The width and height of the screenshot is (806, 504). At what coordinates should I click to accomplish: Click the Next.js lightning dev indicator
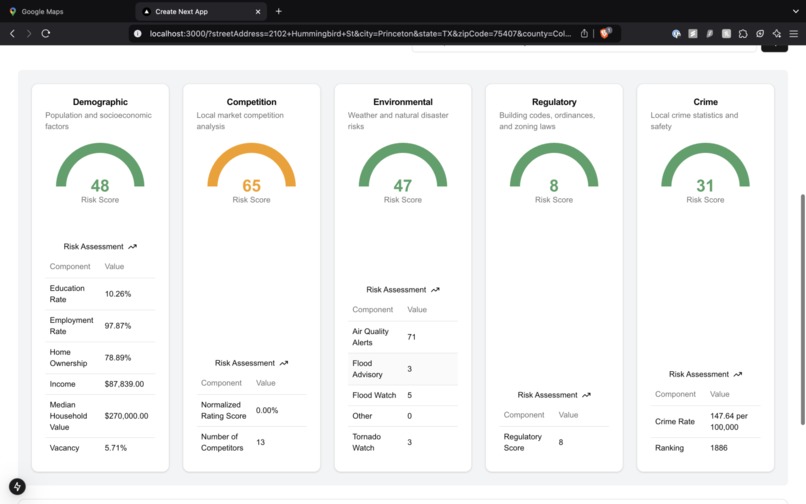click(x=17, y=487)
